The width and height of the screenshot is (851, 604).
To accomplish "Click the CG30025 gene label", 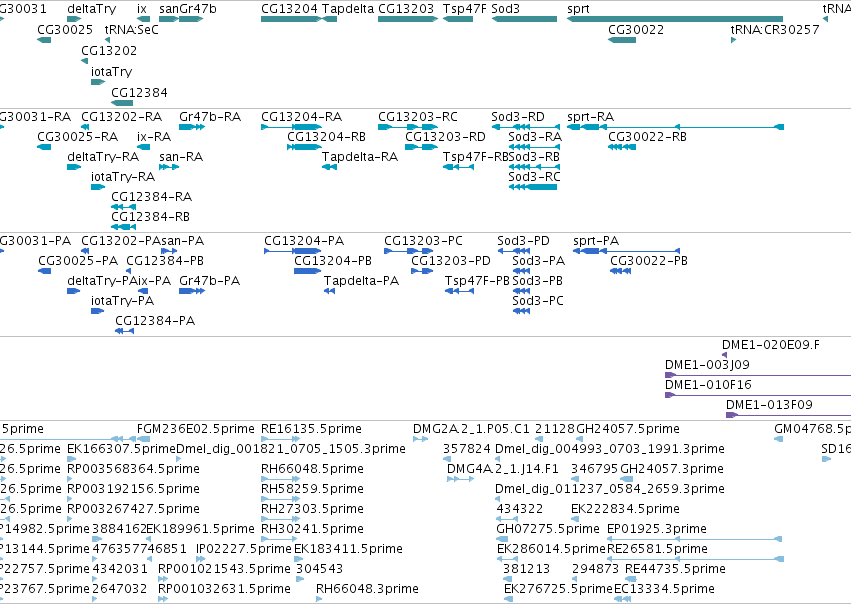I will coord(65,29).
